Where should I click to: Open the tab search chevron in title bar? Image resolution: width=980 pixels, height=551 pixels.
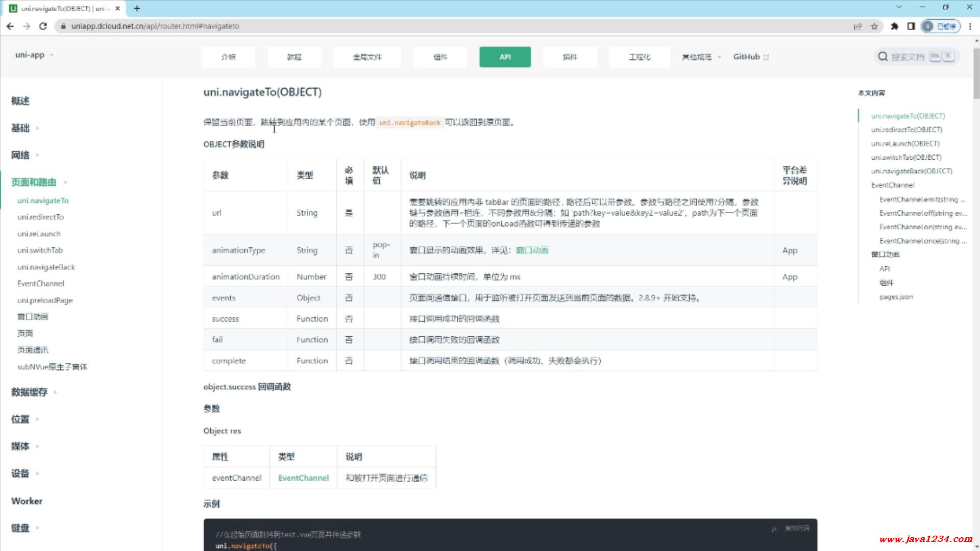tap(899, 7)
